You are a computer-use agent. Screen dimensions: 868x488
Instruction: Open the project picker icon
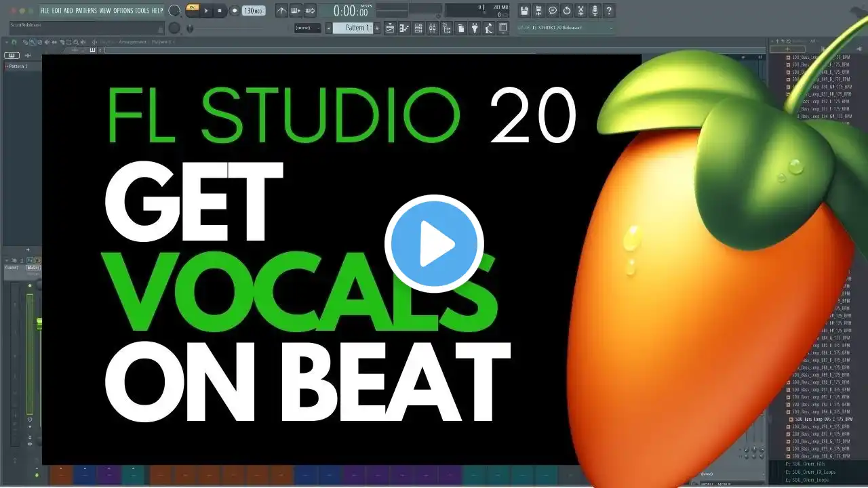[460, 28]
